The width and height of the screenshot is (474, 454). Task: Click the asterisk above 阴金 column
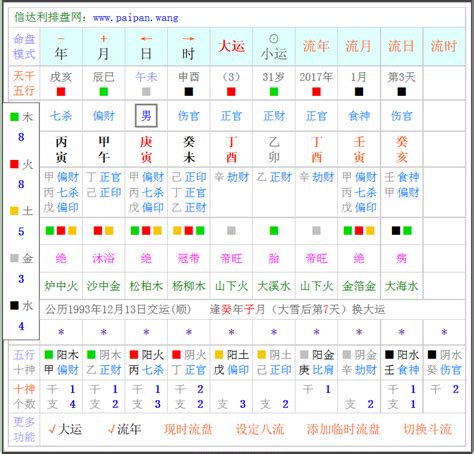(x=359, y=332)
